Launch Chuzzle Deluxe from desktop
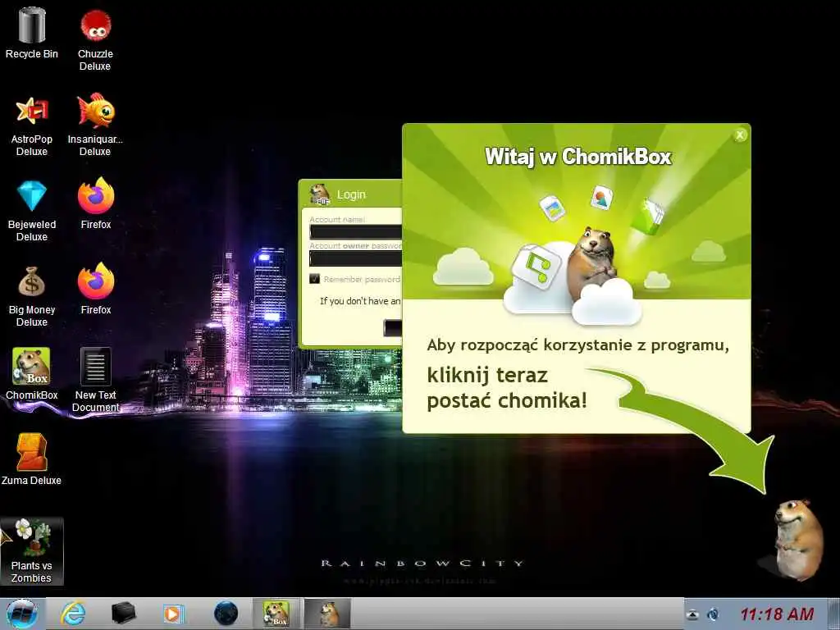 click(x=95, y=39)
